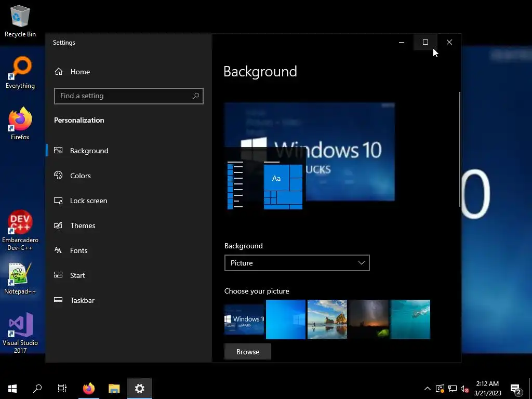The width and height of the screenshot is (532, 399).
Task: Click the Start tiles icon in sidebar
Action: point(58,275)
